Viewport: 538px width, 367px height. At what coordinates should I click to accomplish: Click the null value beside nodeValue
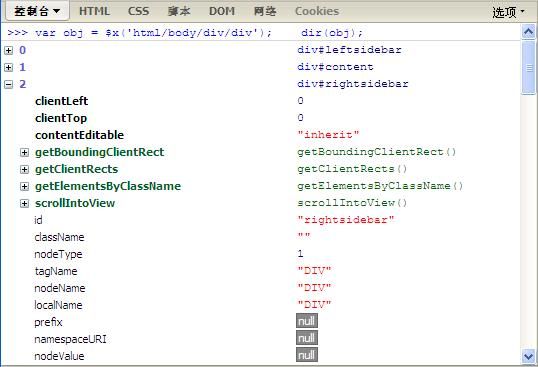point(307,355)
